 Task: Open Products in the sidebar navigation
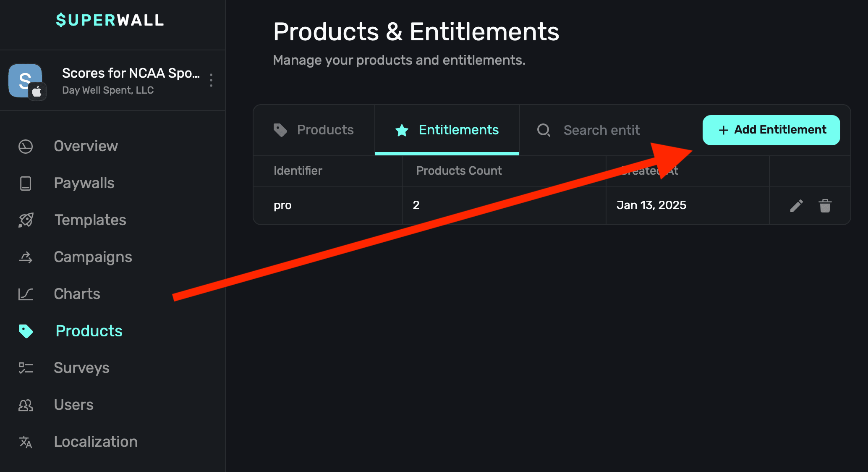pyautogui.click(x=89, y=331)
